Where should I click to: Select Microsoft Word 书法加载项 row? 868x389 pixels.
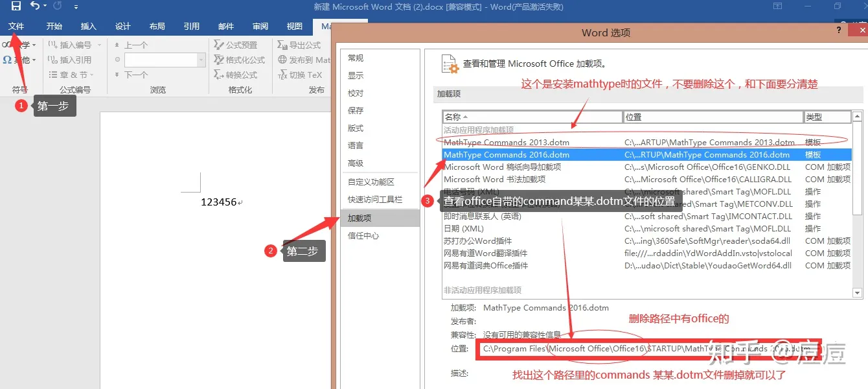pos(646,179)
